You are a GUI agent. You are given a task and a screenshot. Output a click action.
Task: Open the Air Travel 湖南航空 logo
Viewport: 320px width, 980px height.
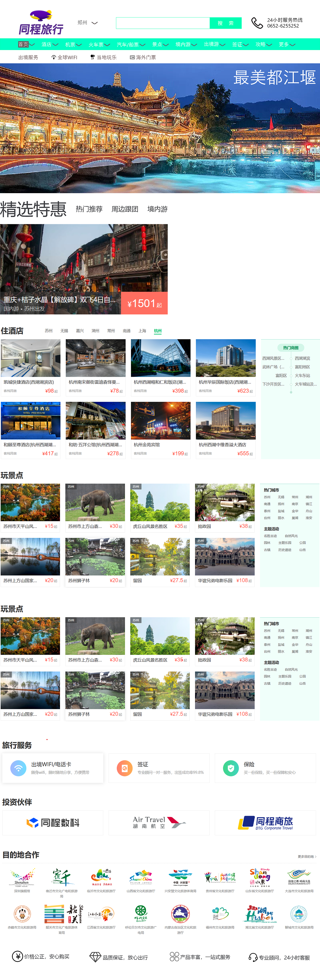coord(159,822)
